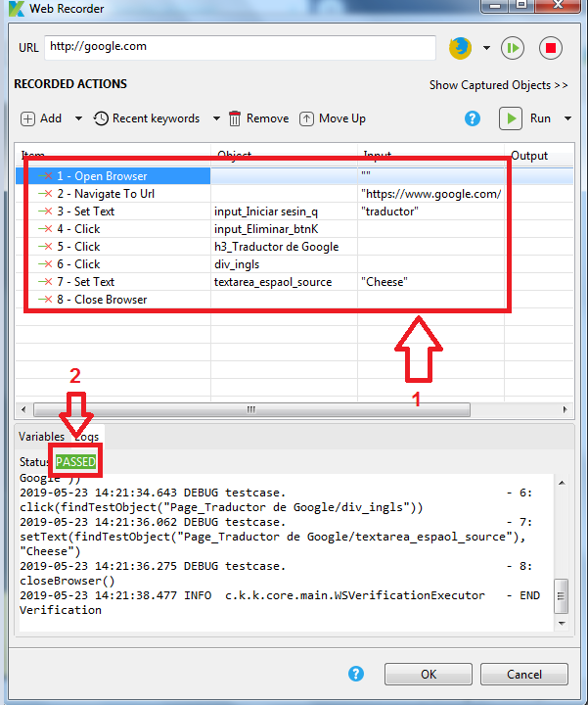588x705 pixels.
Task: Stop recording with the red stop button
Action: tap(549, 47)
